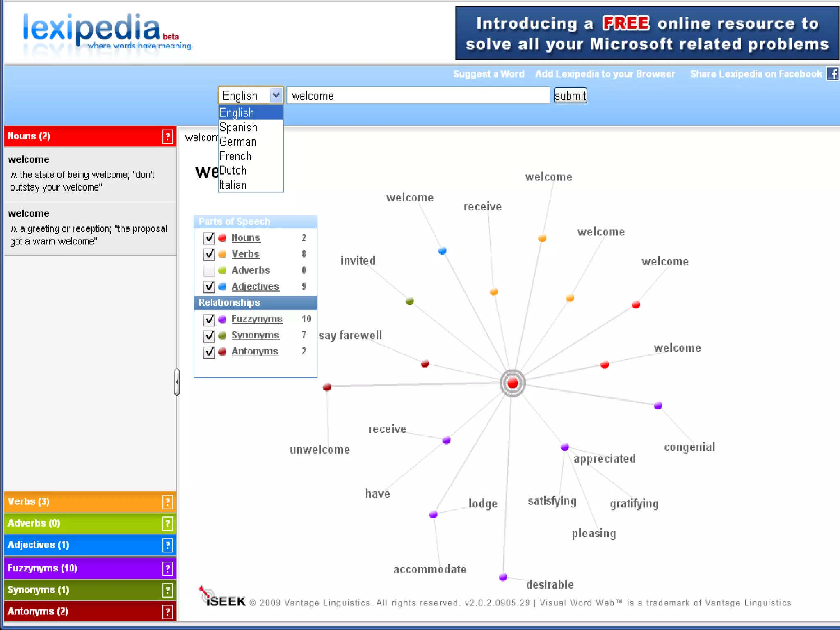This screenshot has height=630, width=840.
Task: Disable the Fuzzynyms relationship checkbox
Action: pos(209,319)
